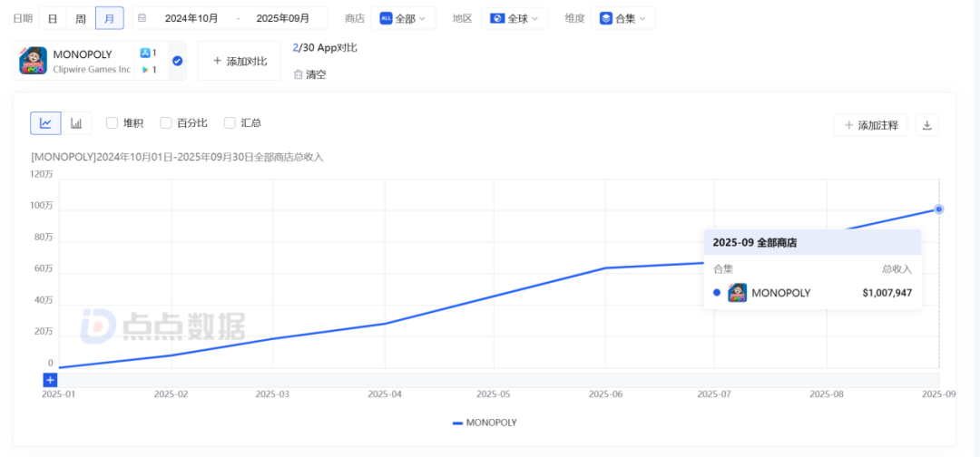Open the 维度 合集 dropdown

tap(623, 18)
